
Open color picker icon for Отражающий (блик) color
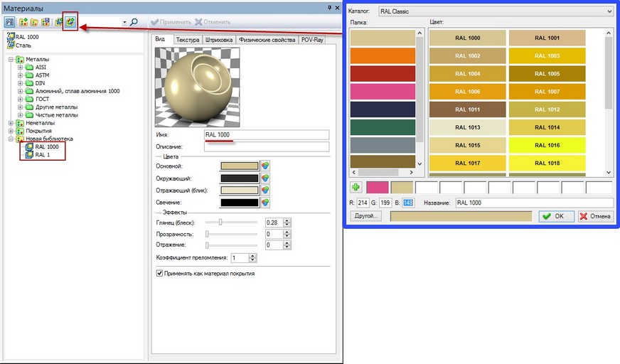tap(265, 191)
